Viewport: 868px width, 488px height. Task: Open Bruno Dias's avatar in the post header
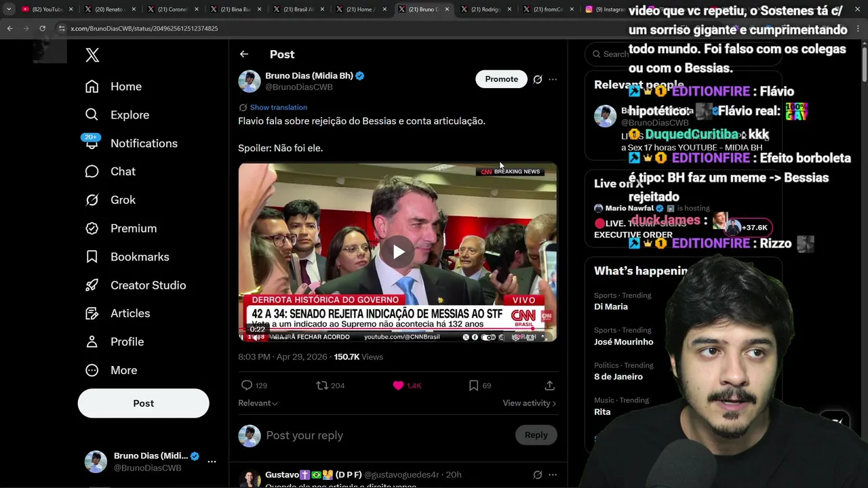tap(250, 81)
